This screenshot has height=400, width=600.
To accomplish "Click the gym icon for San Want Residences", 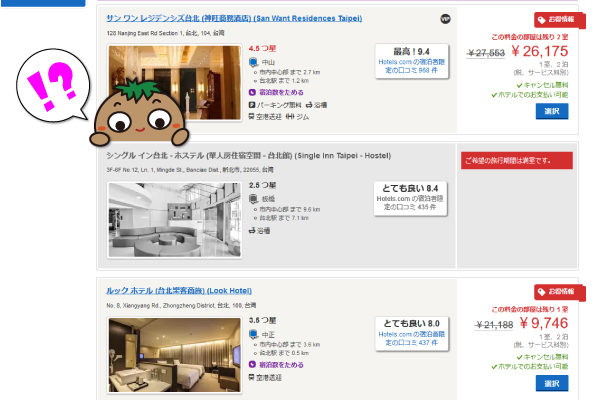I will coord(290,116).
